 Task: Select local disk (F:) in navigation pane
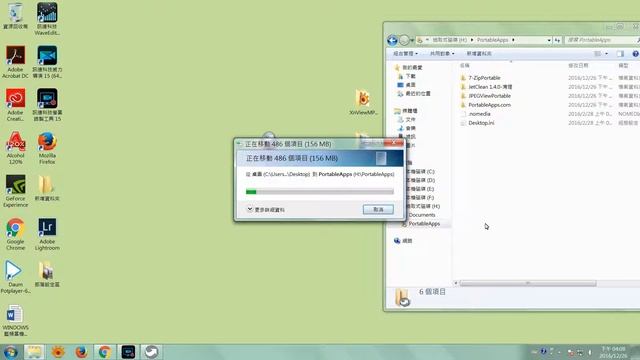pos(420,198)
